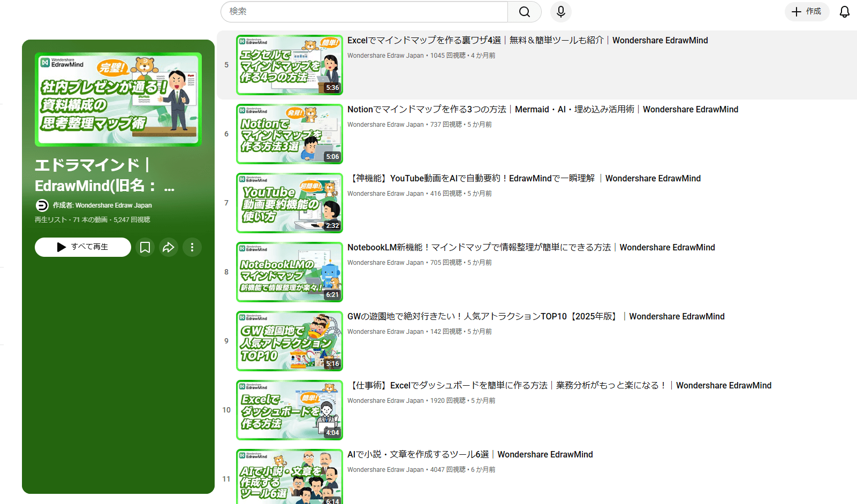Activate voice search microphone icon
857x504 pixels.
[560, 12]
